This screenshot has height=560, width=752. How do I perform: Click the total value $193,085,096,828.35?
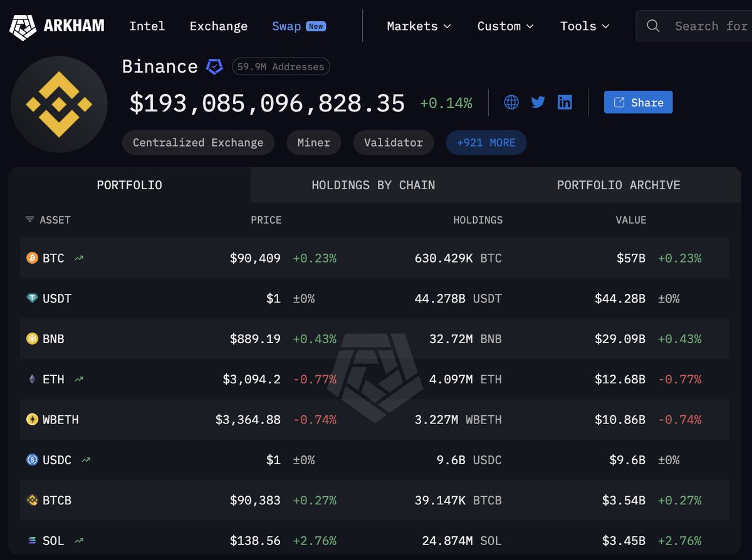click(268, 103)
